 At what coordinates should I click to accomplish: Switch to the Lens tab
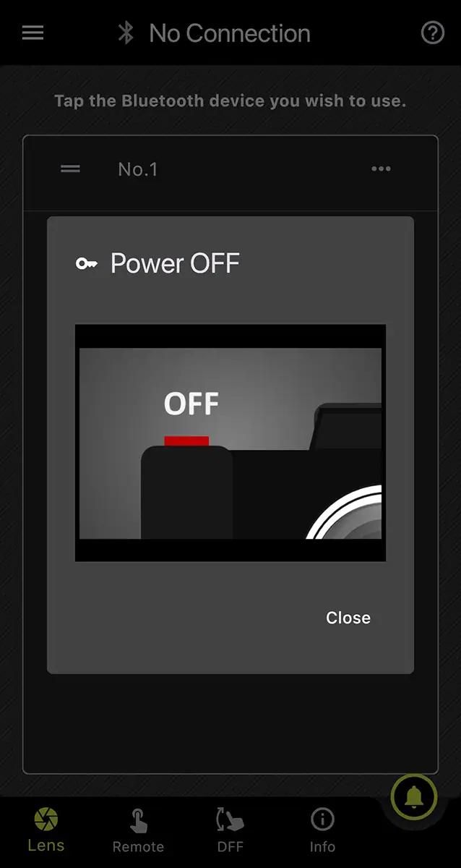click(46, 830)
